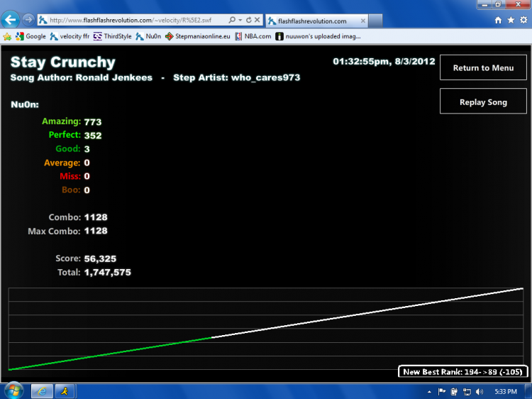Image resolution: width=532 pixels, height=399 pixels.
Task: Open the Home page icon
Action: tap(498, 21)
